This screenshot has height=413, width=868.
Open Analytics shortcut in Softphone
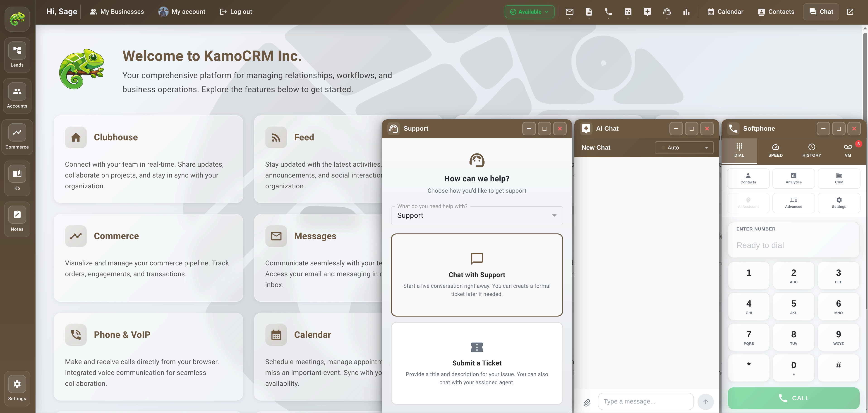794,178
